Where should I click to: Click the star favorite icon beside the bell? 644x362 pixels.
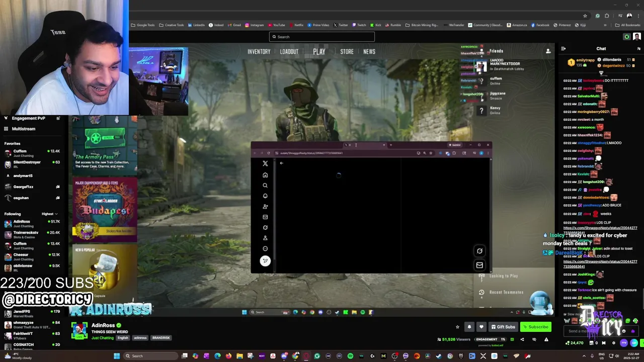(457, 327)
